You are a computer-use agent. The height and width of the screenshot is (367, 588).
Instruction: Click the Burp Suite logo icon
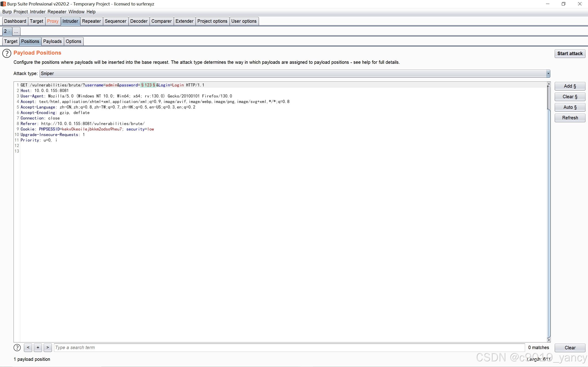coord(3,4)
